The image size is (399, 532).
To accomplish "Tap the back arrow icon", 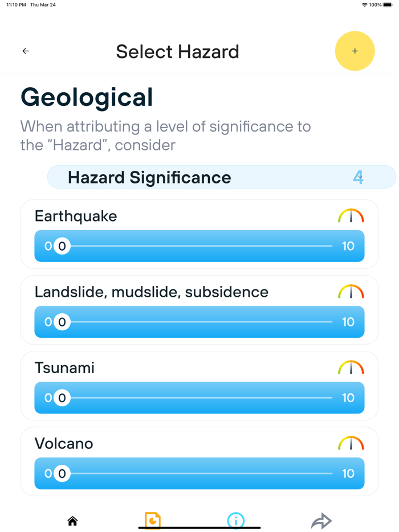I will [26, 51].
